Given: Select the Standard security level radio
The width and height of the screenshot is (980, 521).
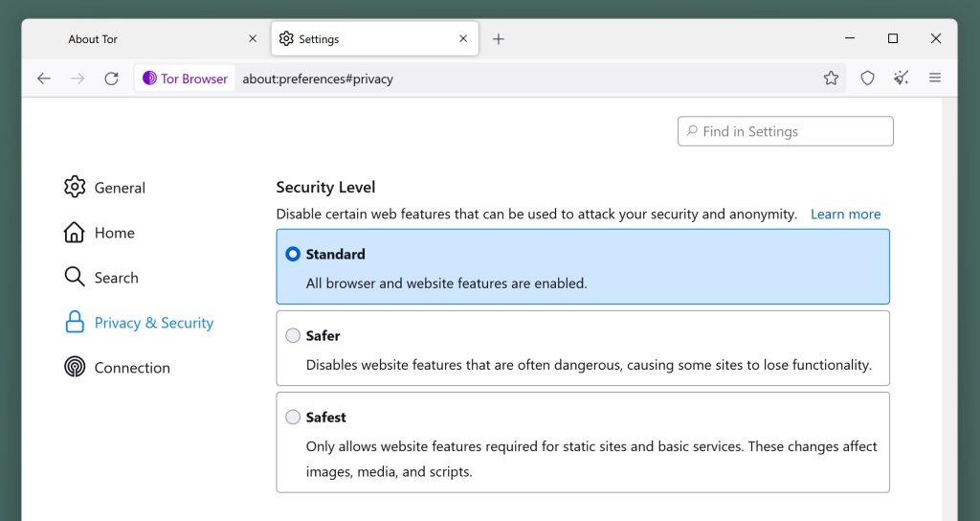Looking at the screenshot, I should [x=293, y=254].
